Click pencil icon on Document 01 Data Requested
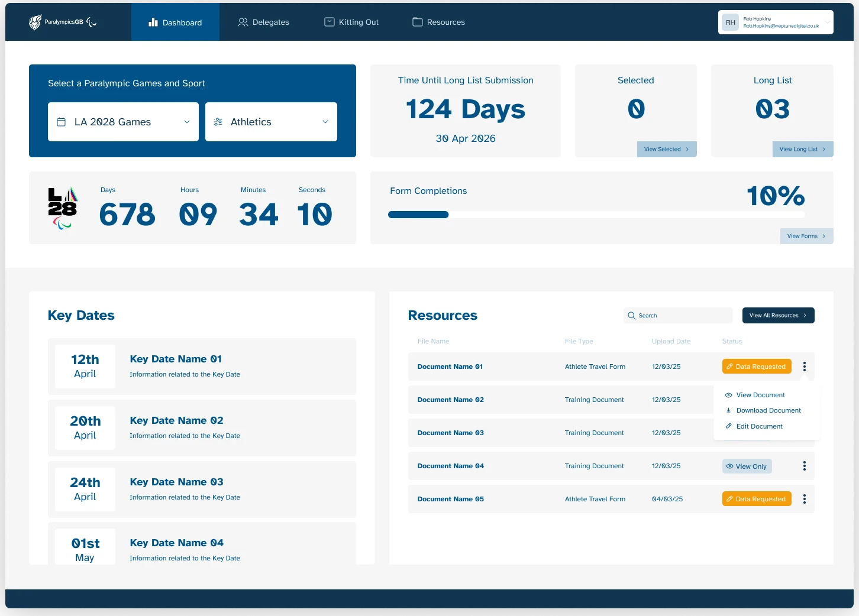 [729, 367]
